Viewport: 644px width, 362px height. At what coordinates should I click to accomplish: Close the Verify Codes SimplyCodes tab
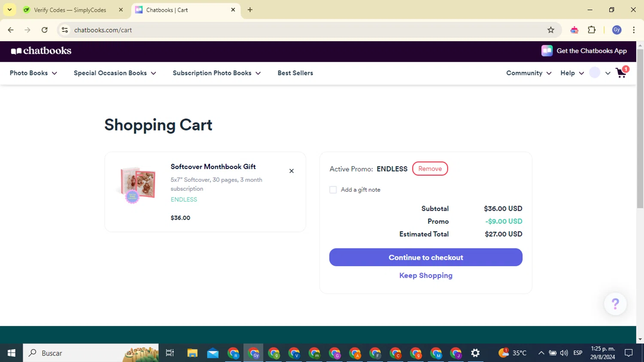point(121,9)
